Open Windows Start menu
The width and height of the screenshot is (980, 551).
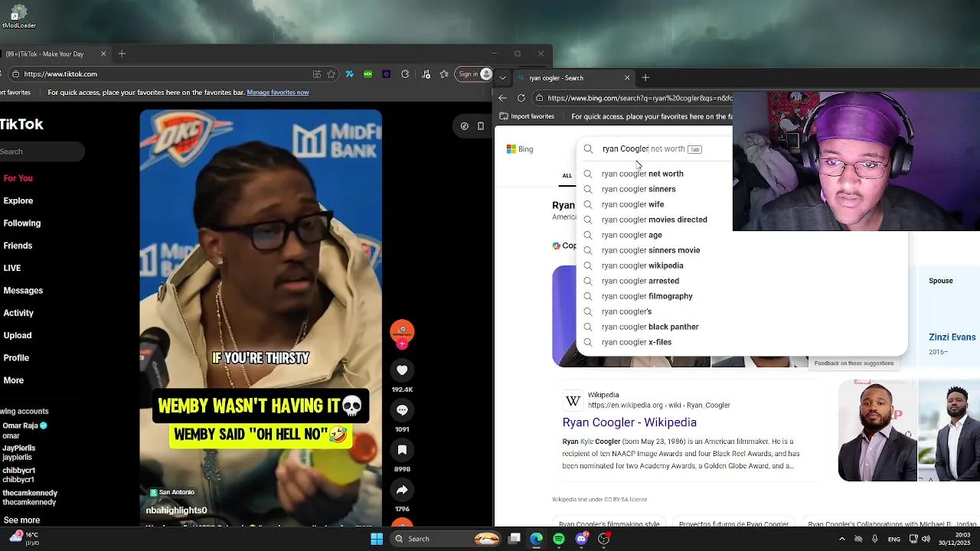coord(377,539)
